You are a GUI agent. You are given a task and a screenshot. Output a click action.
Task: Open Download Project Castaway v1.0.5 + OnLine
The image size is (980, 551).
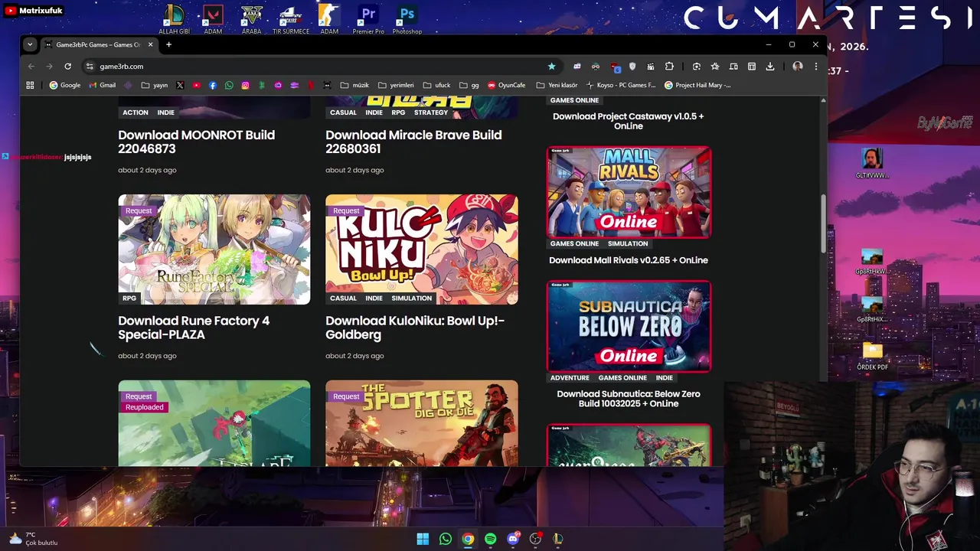click(x=629, y=121)
